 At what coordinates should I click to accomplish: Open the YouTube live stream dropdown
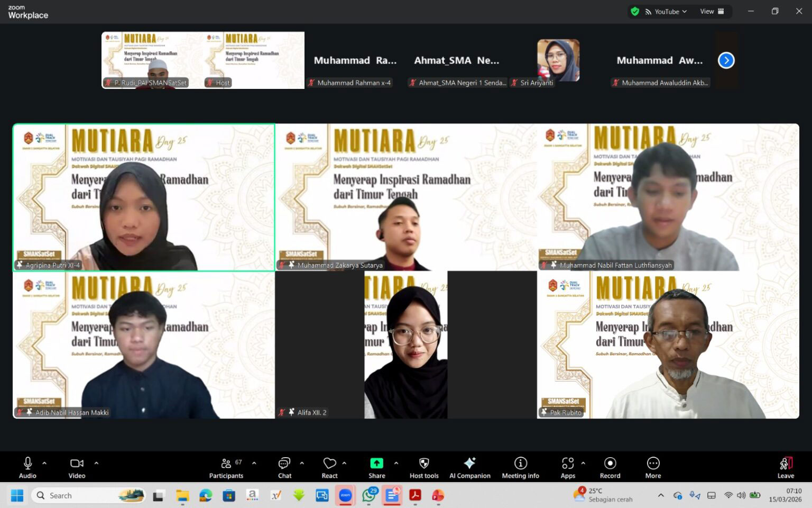coord(666,12)
